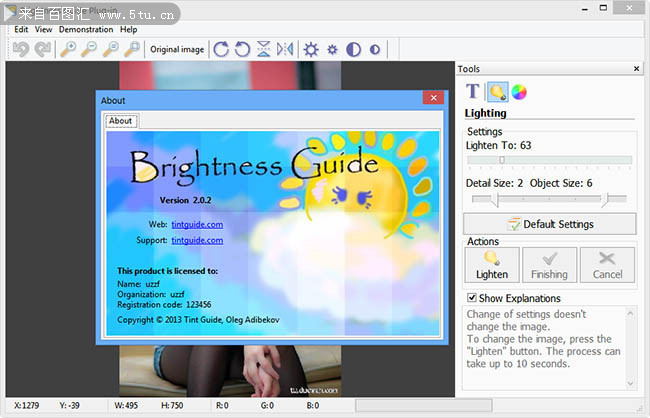Toggle Show Explanations checkbox
Image resolution: width=650 pixels, height=418 pixels.
coord(472,297)
